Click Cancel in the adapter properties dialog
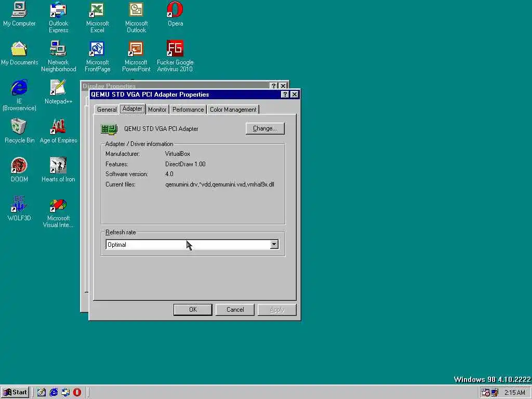532x399 pixels. click(235, 310)
